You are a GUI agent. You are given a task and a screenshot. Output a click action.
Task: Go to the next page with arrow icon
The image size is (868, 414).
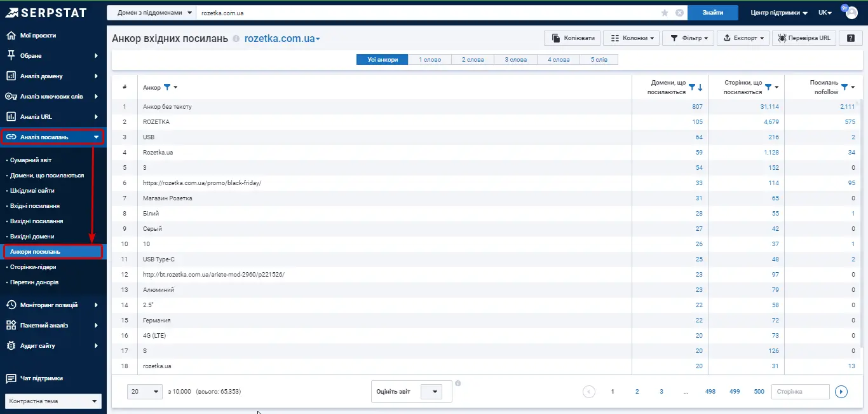coord(841,392)
